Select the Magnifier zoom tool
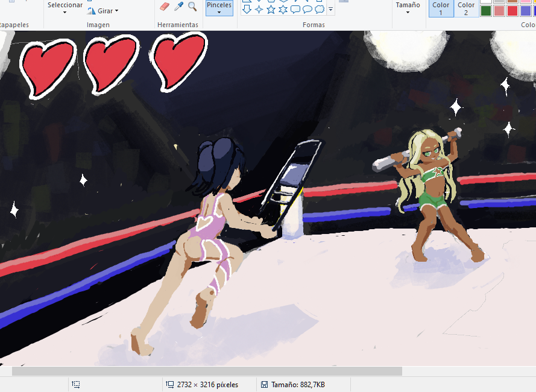 pos(192,7)
